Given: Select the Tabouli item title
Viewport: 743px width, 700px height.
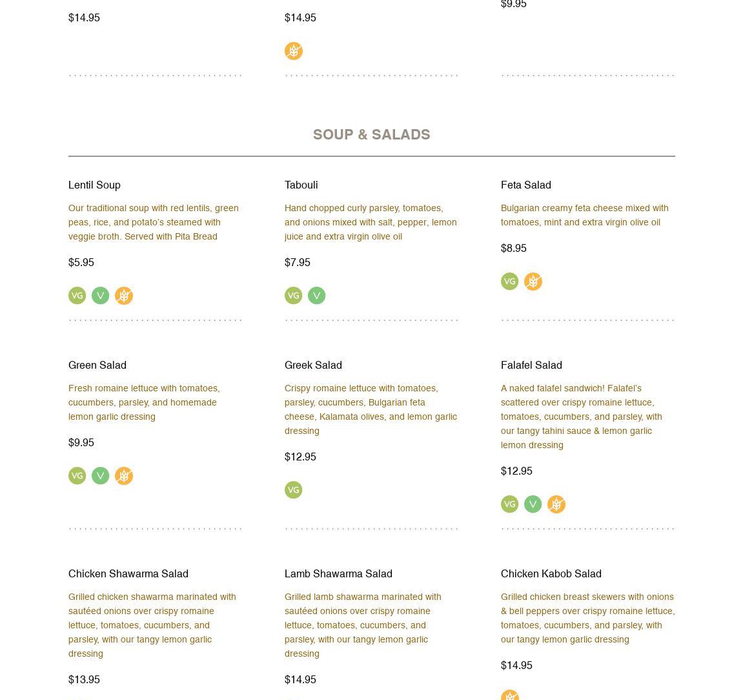Looking at the screenshot, I should [301, 185].
